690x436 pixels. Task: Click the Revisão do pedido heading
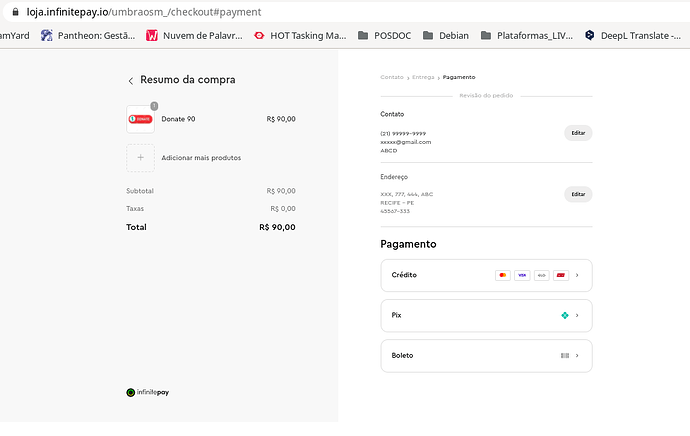(486, 95)
